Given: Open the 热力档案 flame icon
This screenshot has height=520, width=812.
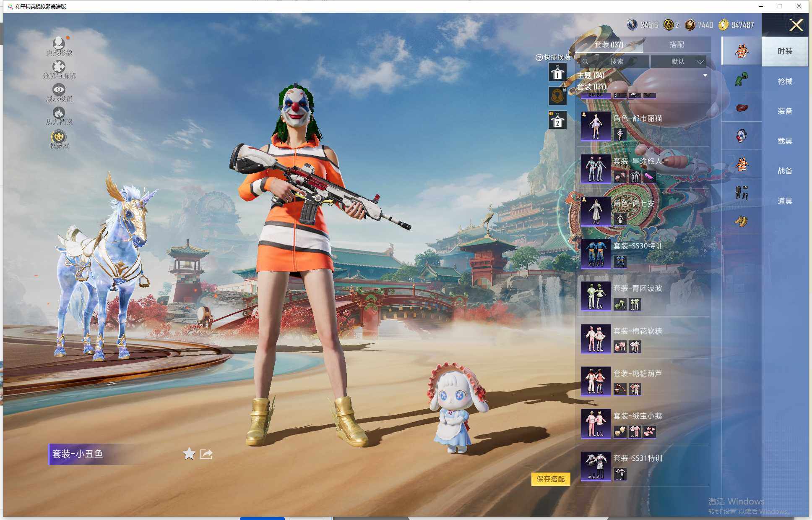Looking at the screenshot, I should coord(59,112).
